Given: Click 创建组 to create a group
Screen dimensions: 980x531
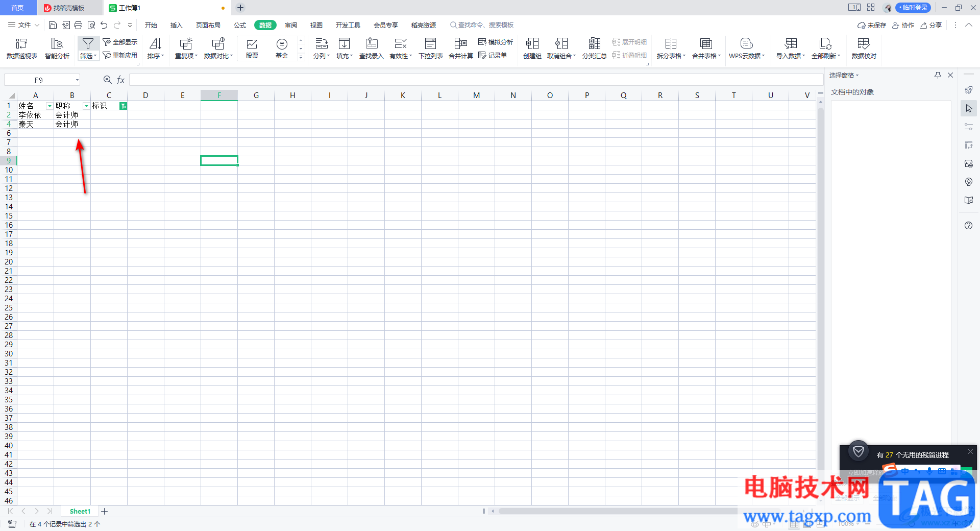Looking at the screenshot, I should click(x=532, y=49).
